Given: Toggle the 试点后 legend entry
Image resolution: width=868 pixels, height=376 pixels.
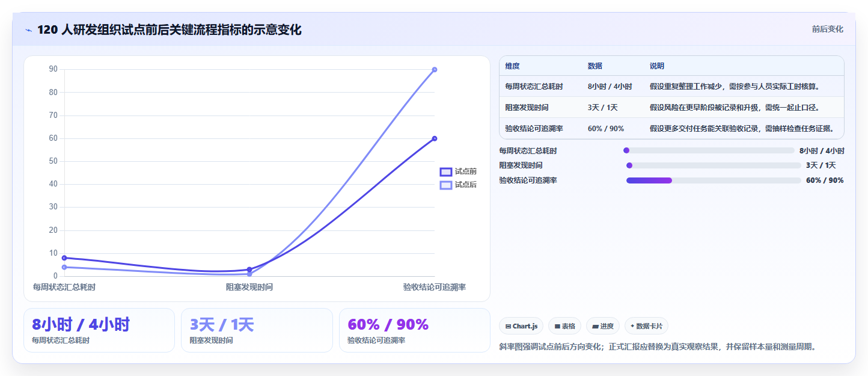Looking at the screenshot, I should [458, 185].
